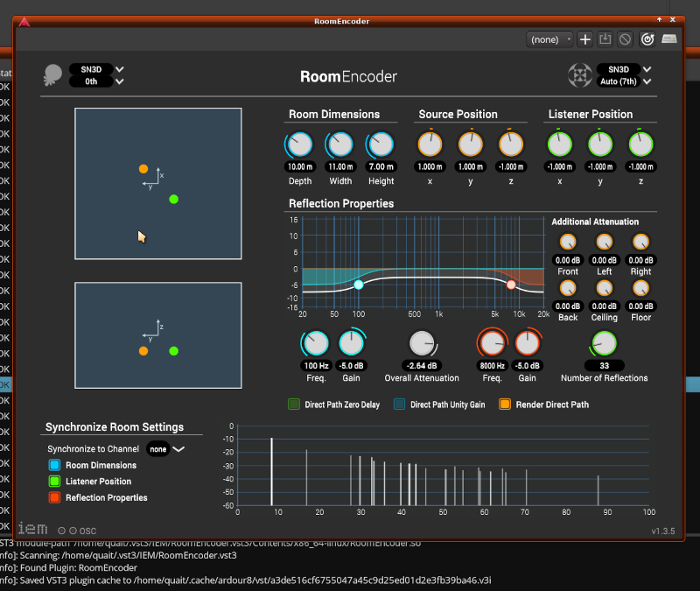700x591 pixels.
Task: Click the save preset icon
Action: coord(605,39)
